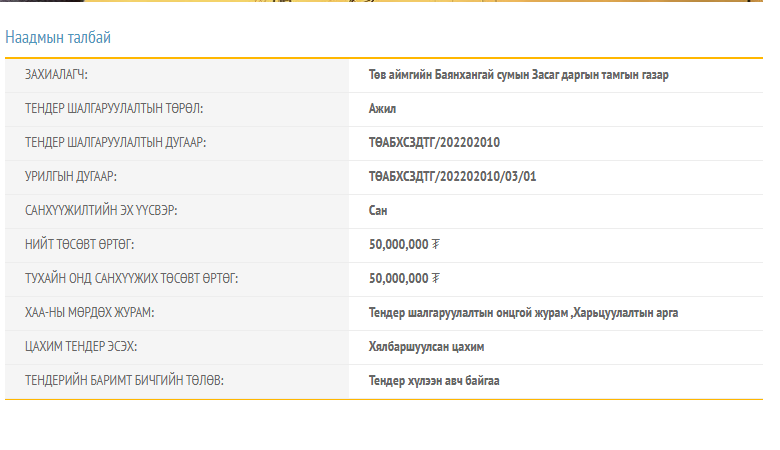
Task: Click the Сан funding source value
Action: coord(378,211)
